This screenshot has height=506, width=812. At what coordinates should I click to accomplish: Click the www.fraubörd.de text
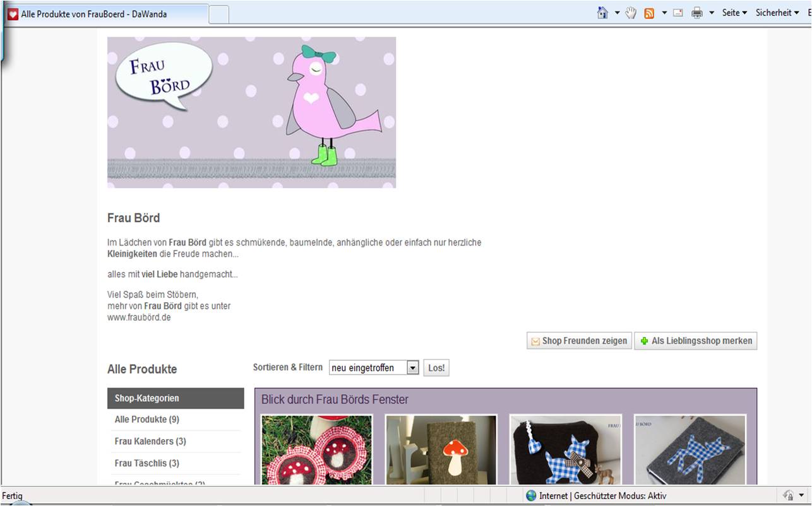click(x=139, y=318)
